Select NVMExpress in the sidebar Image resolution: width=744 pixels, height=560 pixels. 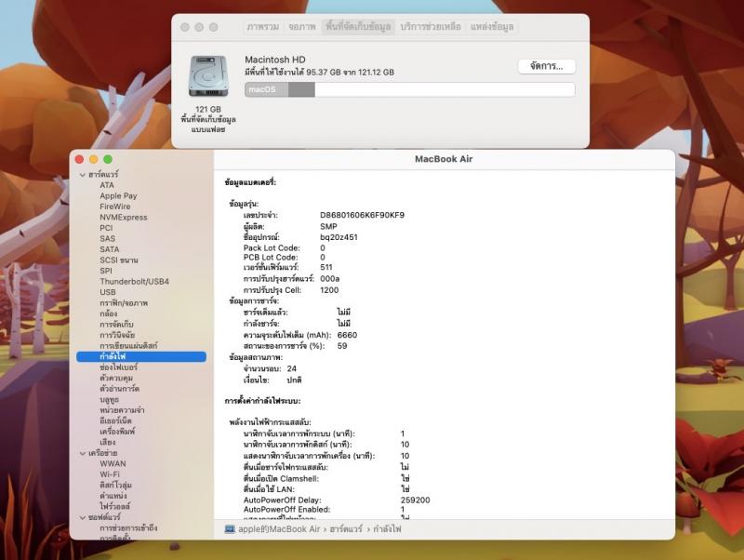[124, 218]
